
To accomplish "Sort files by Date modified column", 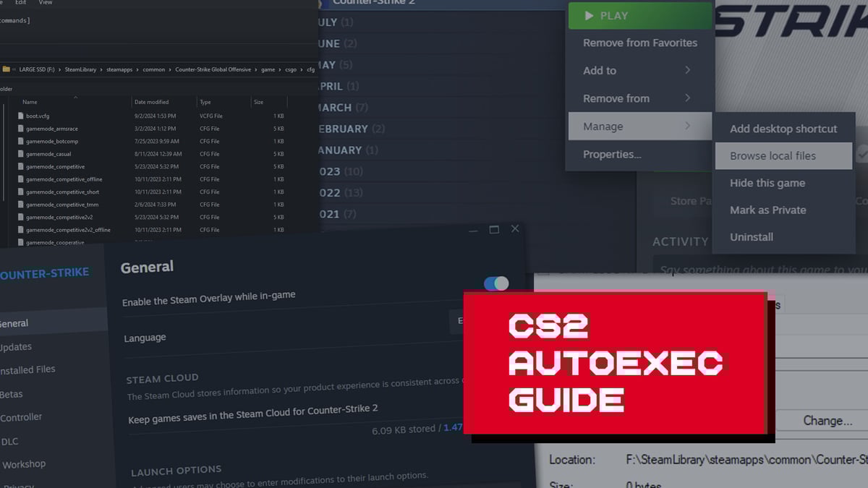I will [x=151, y=102].
